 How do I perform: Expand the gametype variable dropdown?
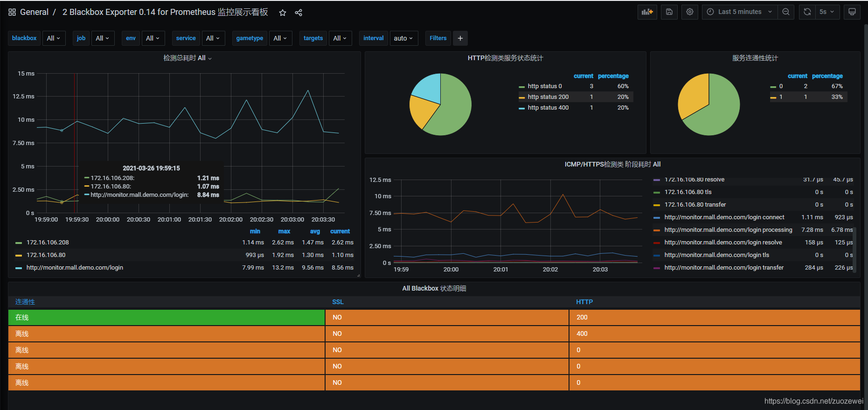pos(280,38)
